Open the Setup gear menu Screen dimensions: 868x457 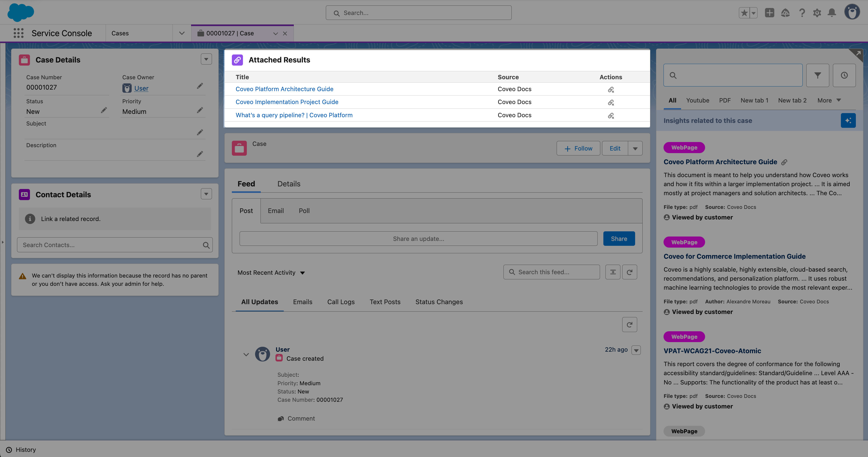coord(817,13)
